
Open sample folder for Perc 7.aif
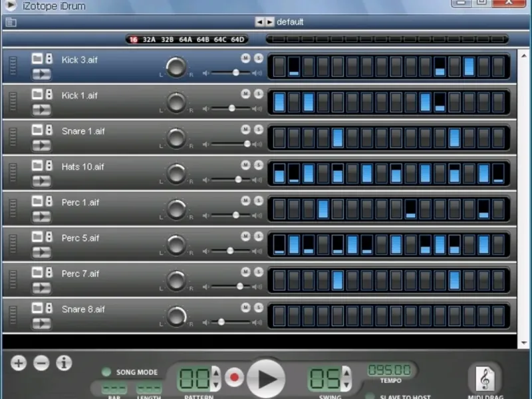coord(37,272)
